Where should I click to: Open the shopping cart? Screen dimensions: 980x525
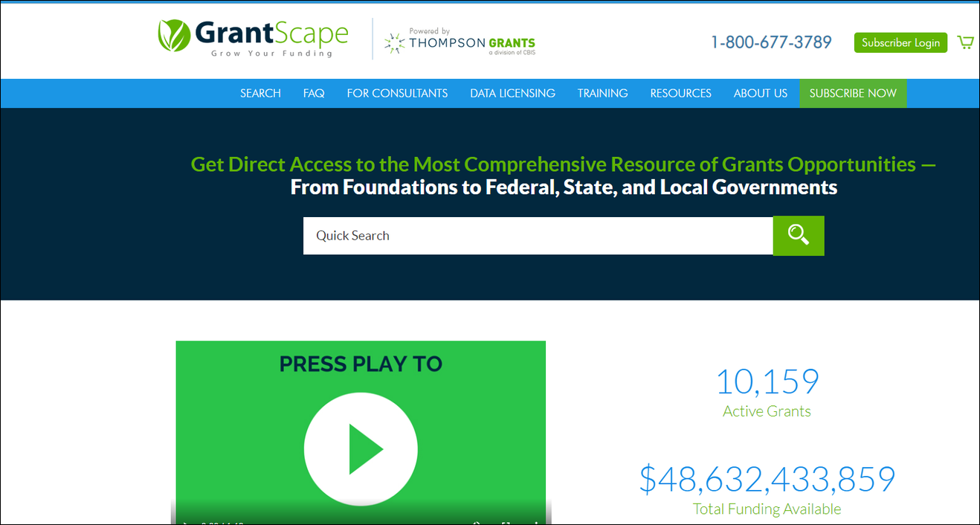(x=965, y=42)
